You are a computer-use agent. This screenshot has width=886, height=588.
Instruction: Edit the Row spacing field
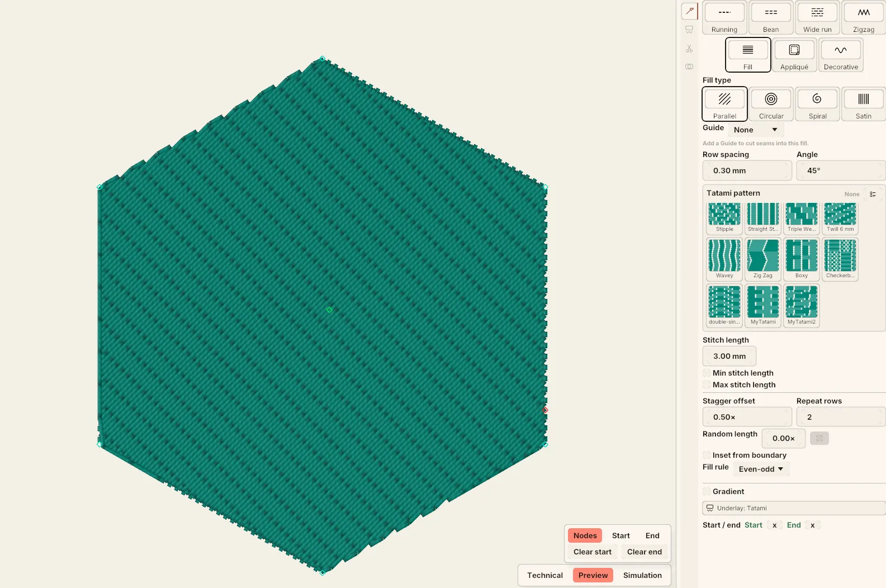(747, 170)
